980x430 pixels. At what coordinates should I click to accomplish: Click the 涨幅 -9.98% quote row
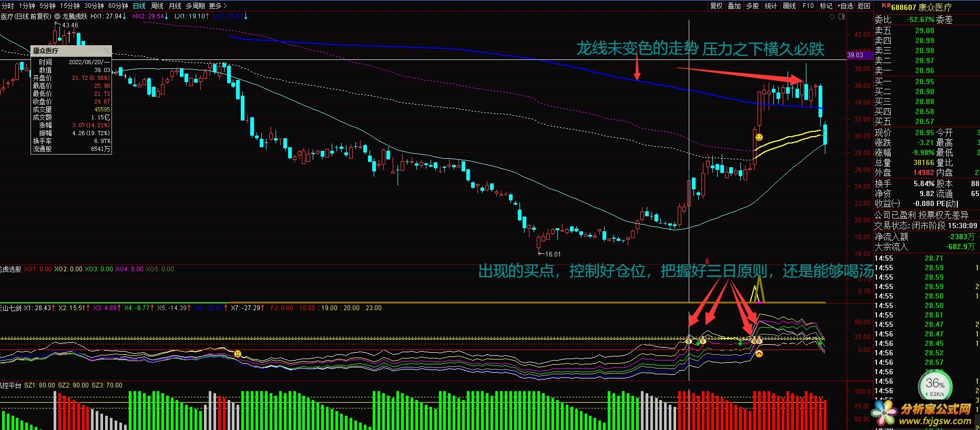904,153
